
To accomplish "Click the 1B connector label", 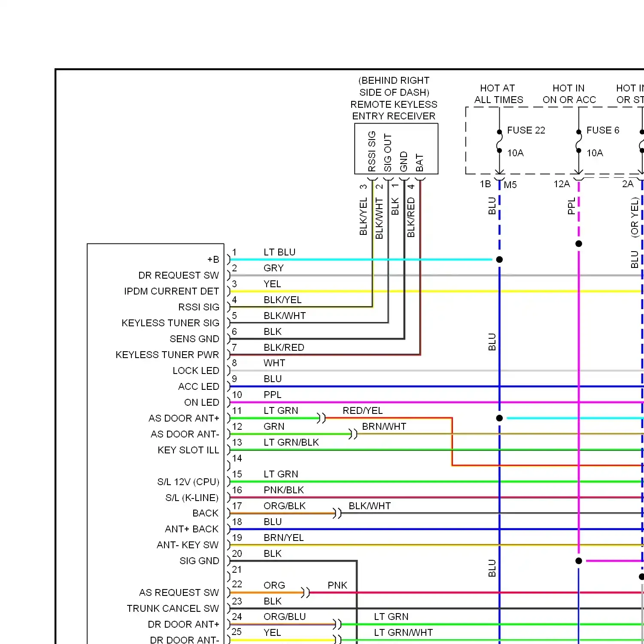I will click(x=485, y=184).
